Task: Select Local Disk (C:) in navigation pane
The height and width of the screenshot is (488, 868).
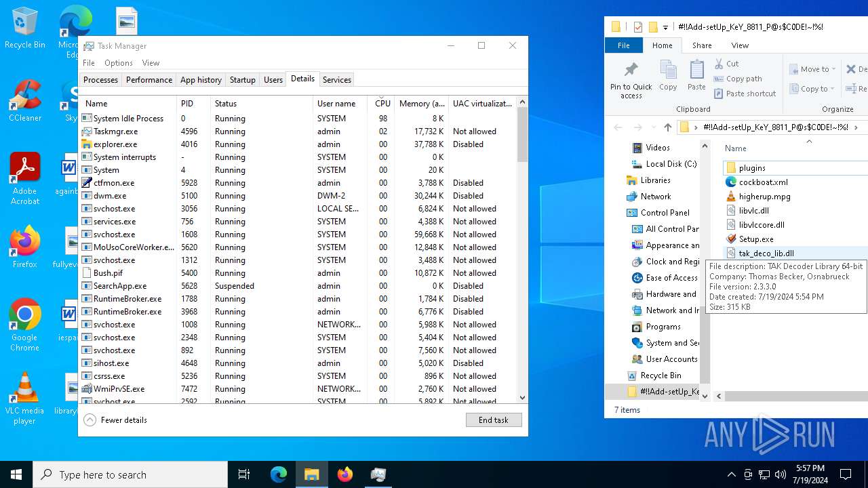Action: (x=671, y=163)
